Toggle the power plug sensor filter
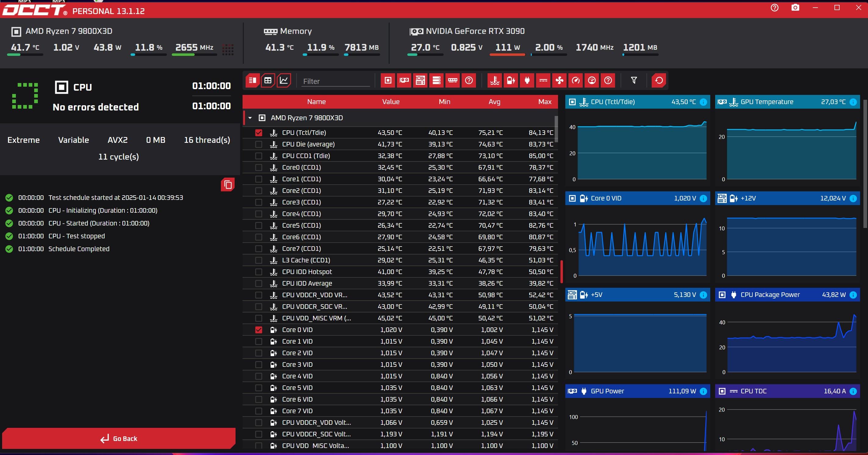The image size is (868, 455). [527, 81]
